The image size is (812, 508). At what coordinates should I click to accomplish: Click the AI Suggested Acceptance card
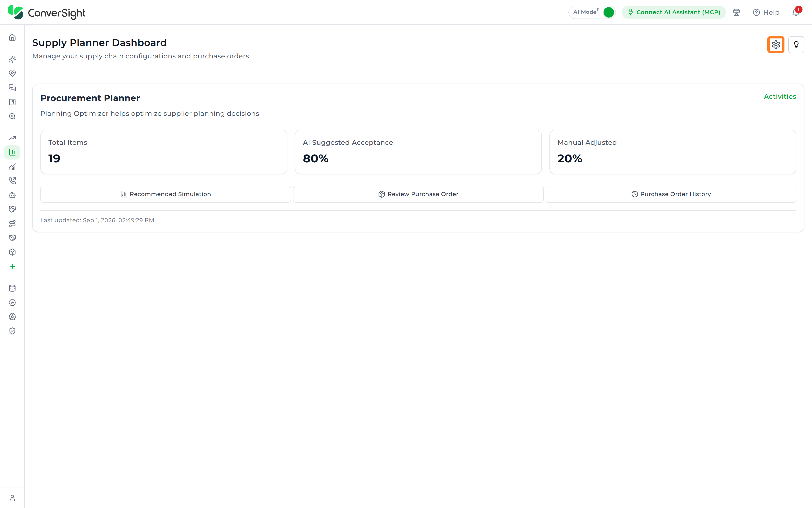[x=418, y=152]
